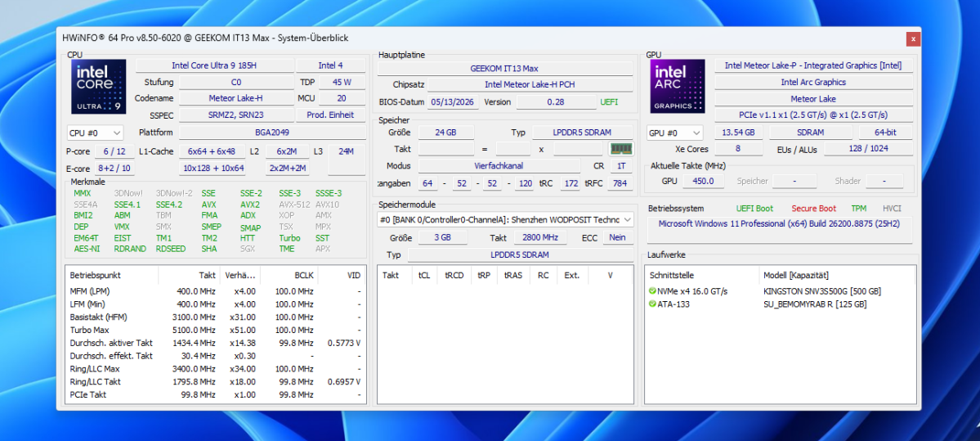Click the P-core value 6 / 12
Viewport: 980px width, 441px height.
tap(114, 151)
